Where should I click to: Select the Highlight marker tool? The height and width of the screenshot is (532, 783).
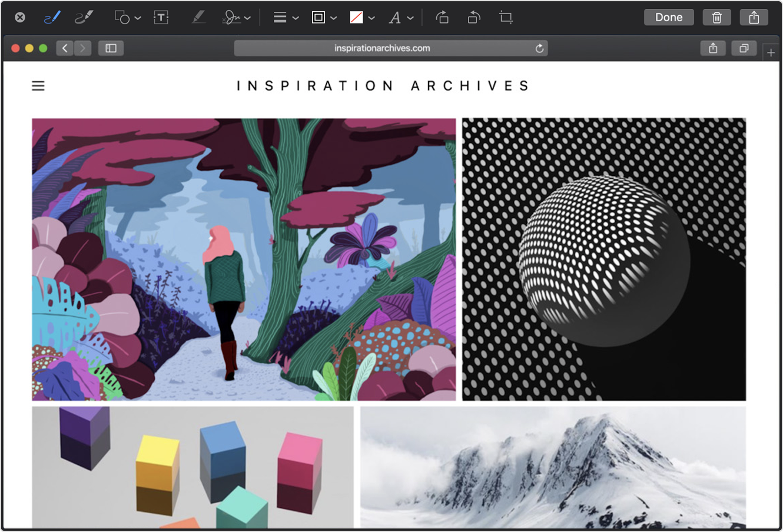[x=198, y=18]
